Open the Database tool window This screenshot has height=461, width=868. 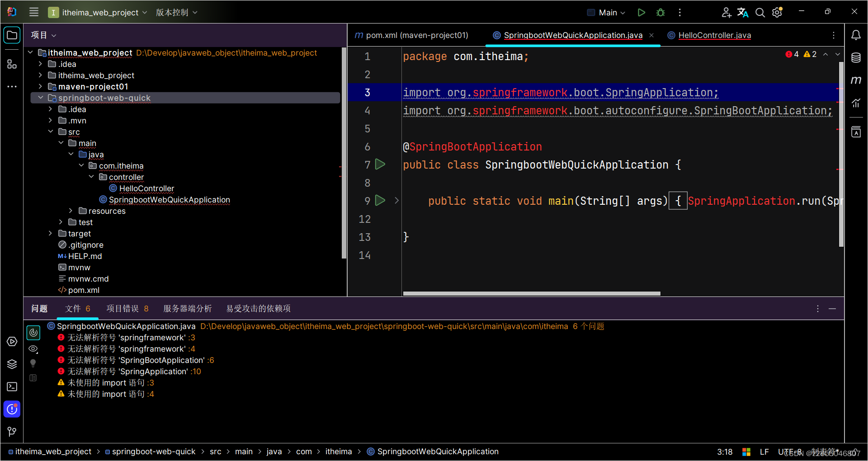click(856, 57)
